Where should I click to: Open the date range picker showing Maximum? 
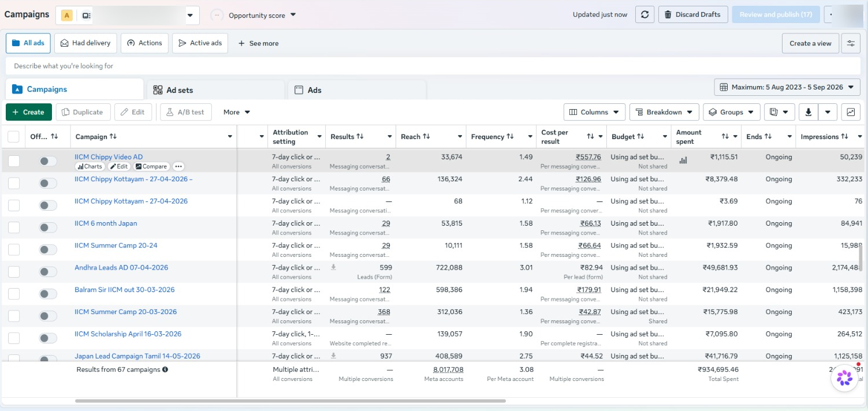[787, 87]
